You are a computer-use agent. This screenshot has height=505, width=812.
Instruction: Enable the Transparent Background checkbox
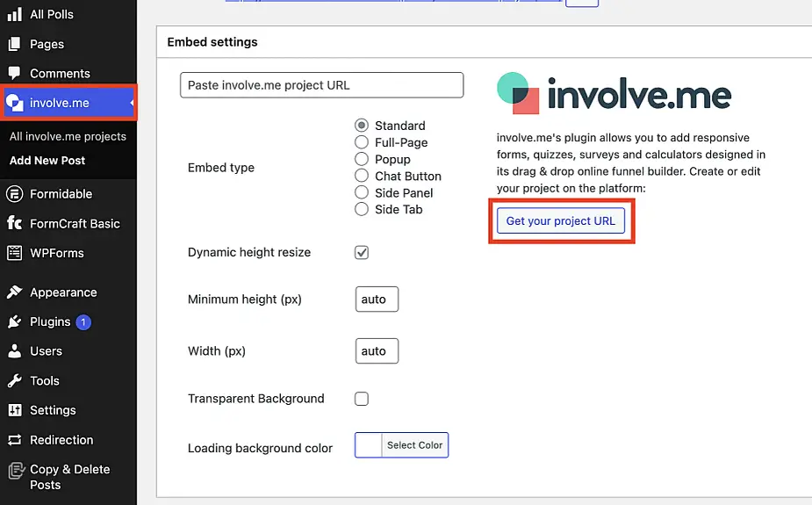362,399
